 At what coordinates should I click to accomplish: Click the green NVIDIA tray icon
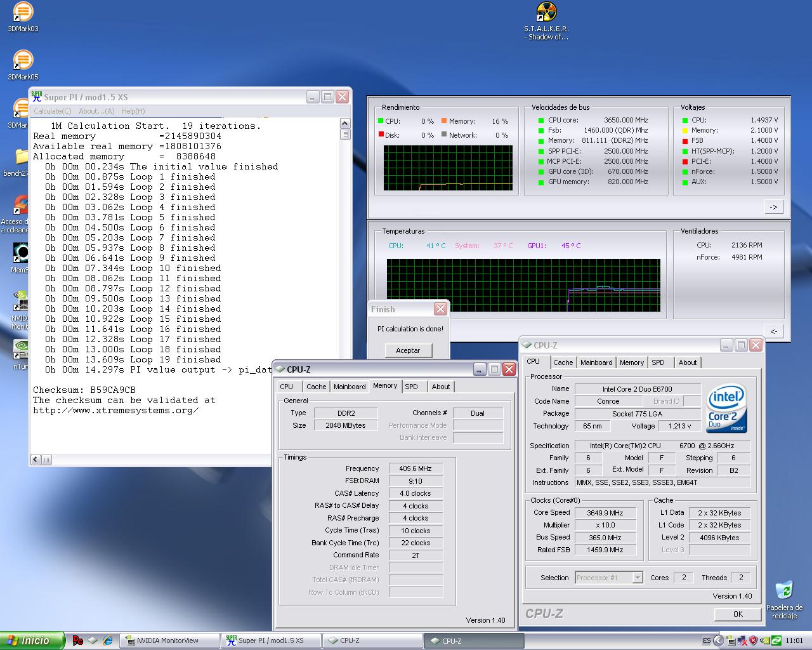(764, 640)
